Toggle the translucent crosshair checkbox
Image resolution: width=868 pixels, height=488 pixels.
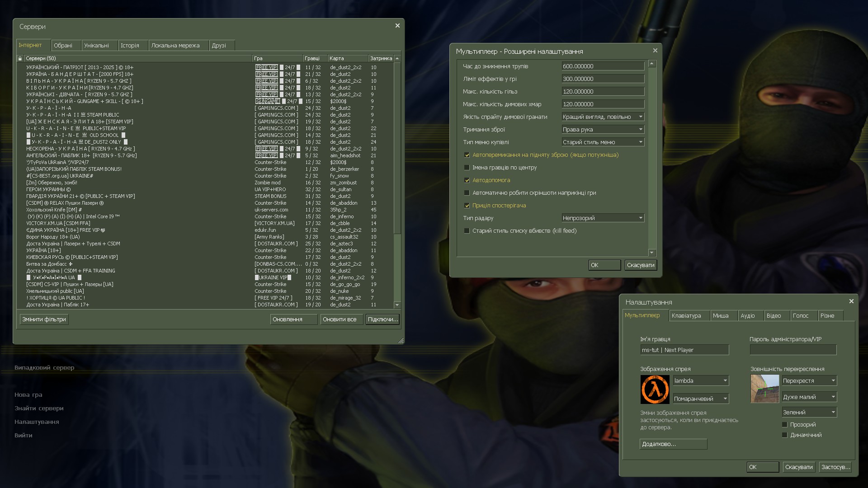(x=785, y=425)
